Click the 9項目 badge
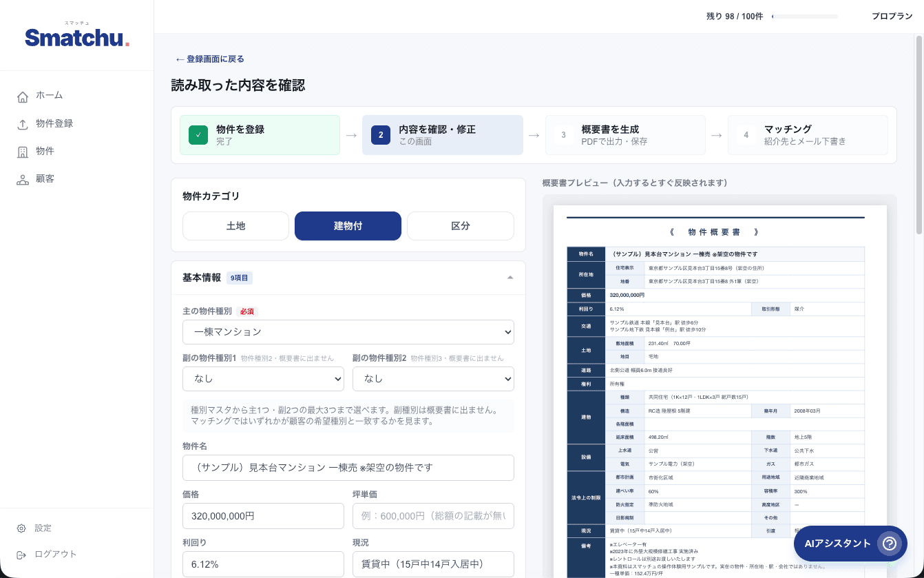Screen dimensions: 924x578 [x=240, y=278]
